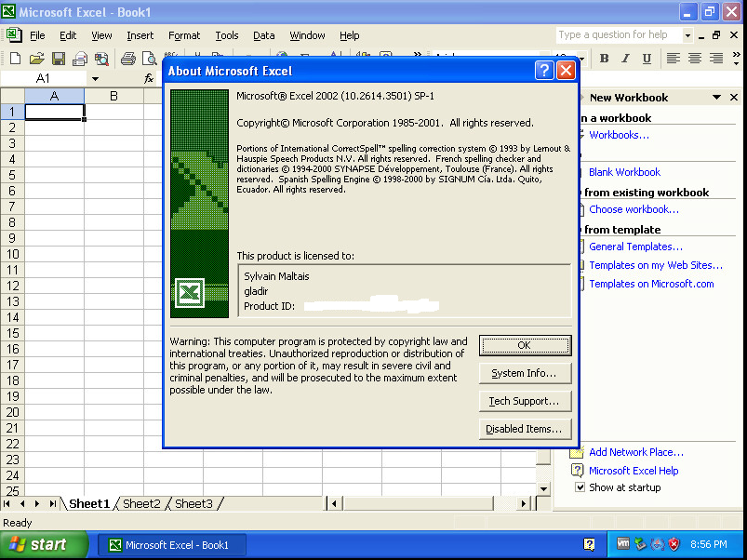The width and height of the screenshot is (747, 560).
Task: Click Align Right toolbar icon
Action: pyautogui.click(x=716, y=58)
